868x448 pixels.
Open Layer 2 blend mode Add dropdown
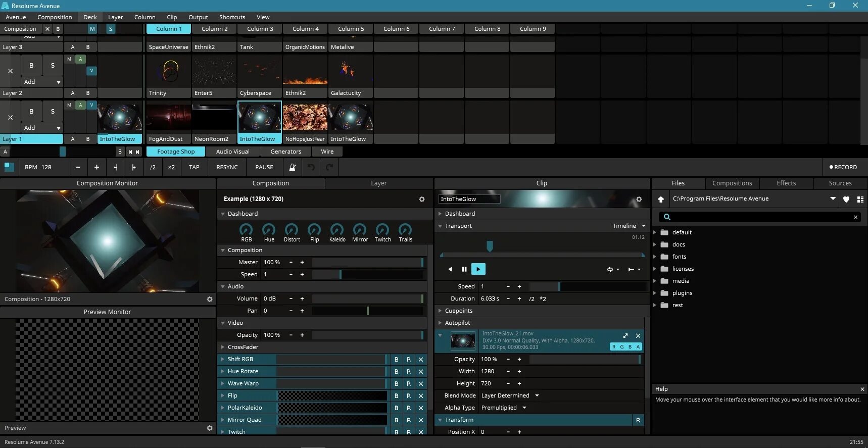click(42, 82)
